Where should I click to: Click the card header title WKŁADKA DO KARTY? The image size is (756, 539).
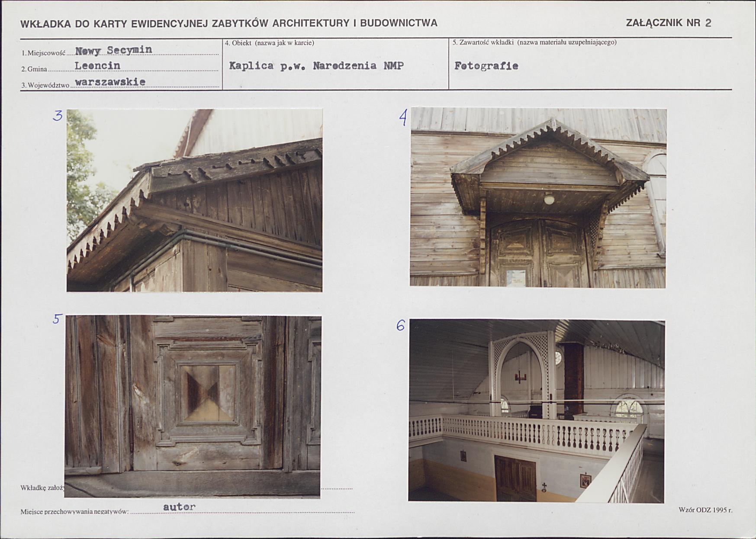[229, 23]
